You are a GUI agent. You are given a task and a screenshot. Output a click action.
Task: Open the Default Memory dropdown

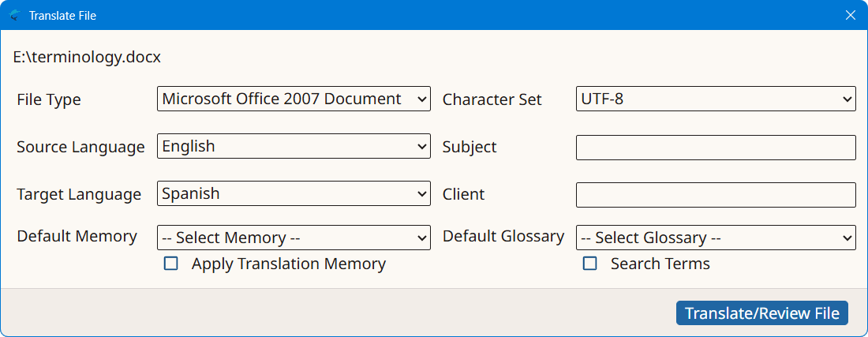click(x=294, y=238)
